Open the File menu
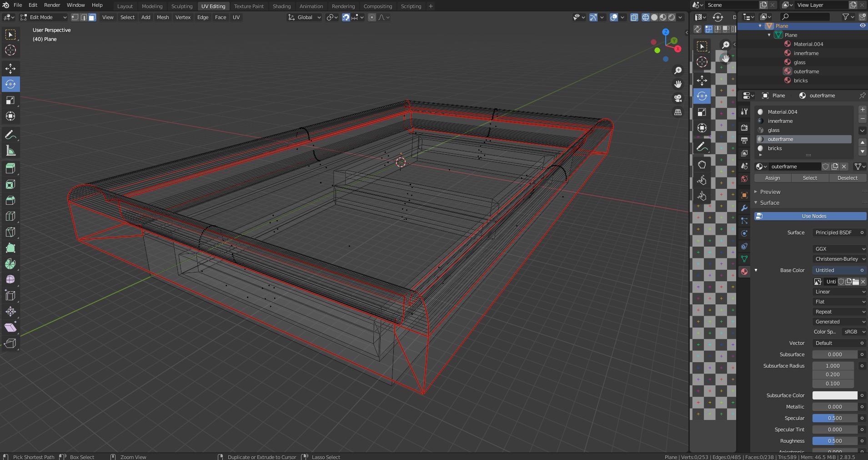This screenshot has width=868, height=460. click(18, 5)
